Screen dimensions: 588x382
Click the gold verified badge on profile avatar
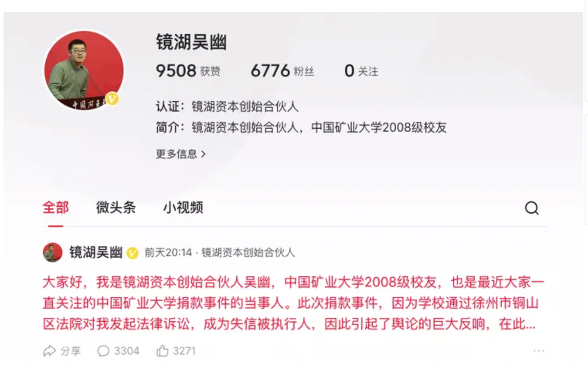(x=112, y=99)
